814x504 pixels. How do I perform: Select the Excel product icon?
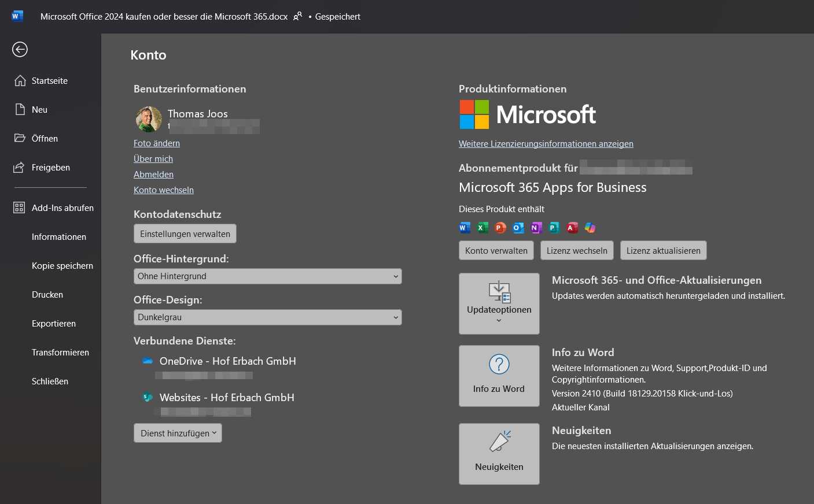click(482, 227)
